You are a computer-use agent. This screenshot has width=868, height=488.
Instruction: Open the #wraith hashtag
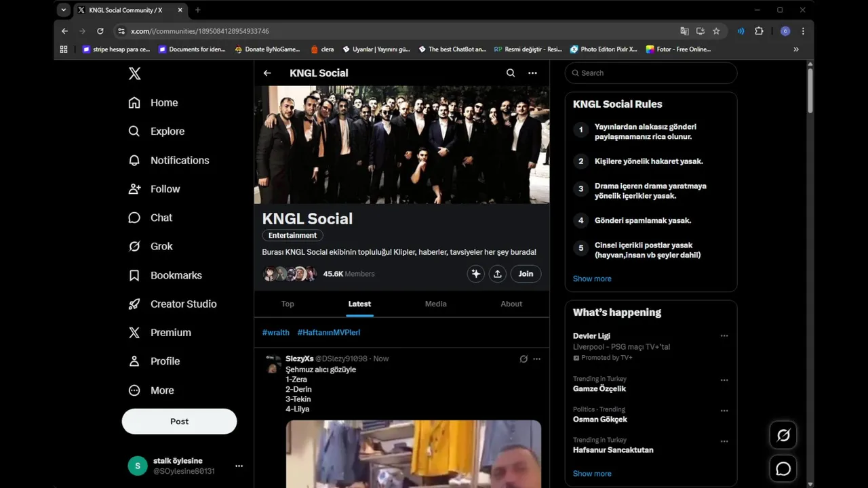(275, 333)
